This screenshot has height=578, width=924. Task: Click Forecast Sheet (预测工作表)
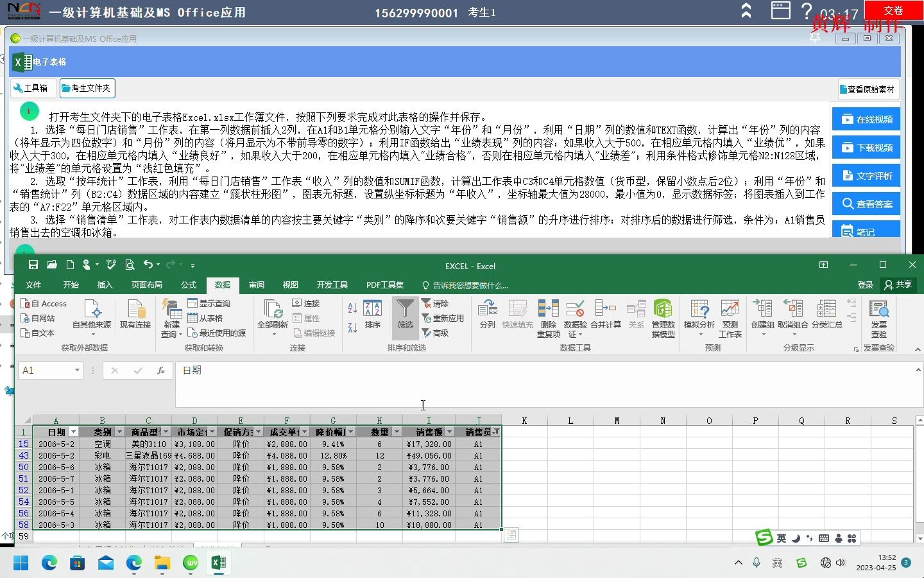coord(730,319)
